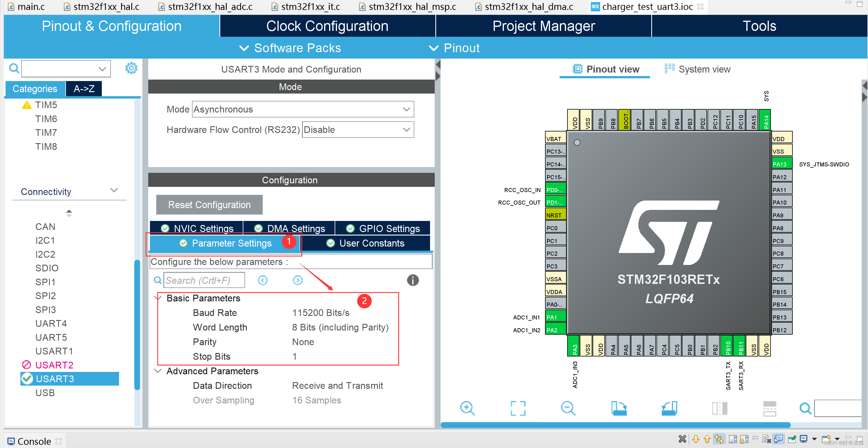This screenshot has height=448, width=868.
Task: Open the GPIO Settings tab
Action: (x=383, y=229)
